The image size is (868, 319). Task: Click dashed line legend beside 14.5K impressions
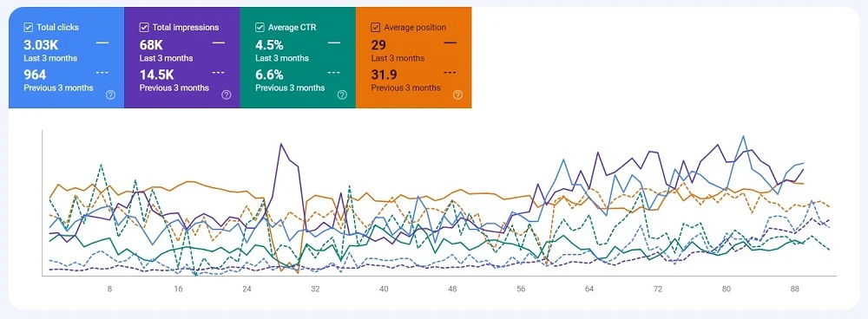[218, 73]
